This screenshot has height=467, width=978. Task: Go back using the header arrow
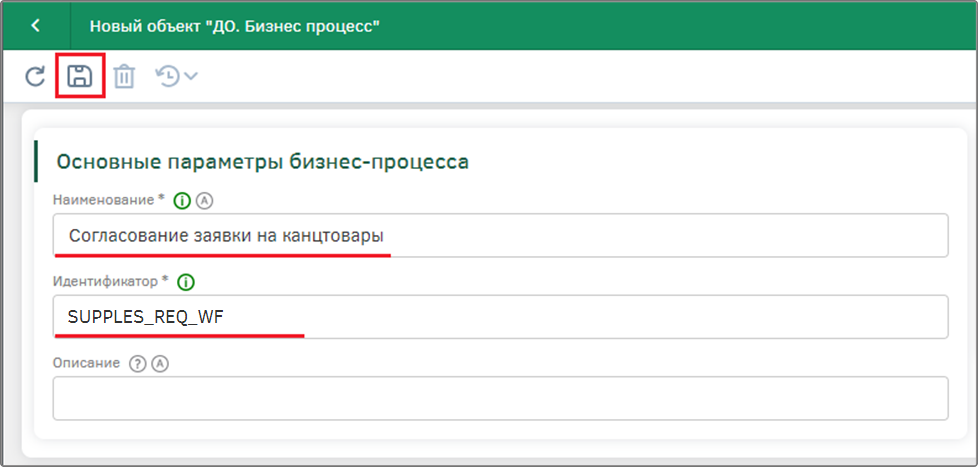[x=36, y=26]
